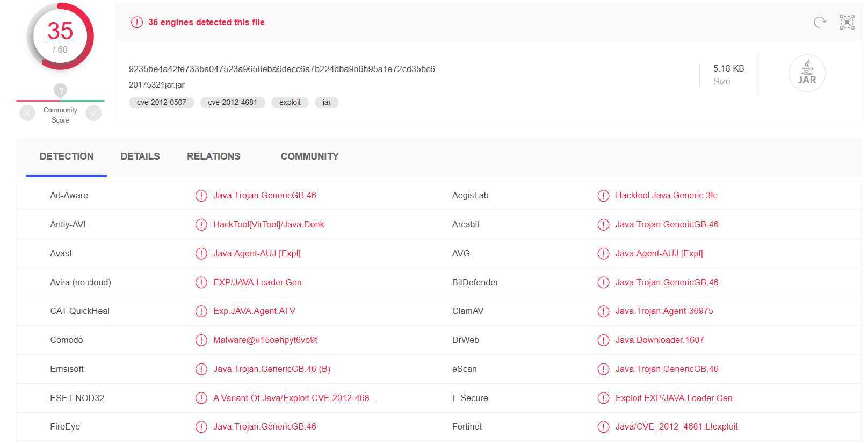This screenshot has width=868, height=443.
Task: Click the '35 engines detected this file' message
Action: (206, 22)
